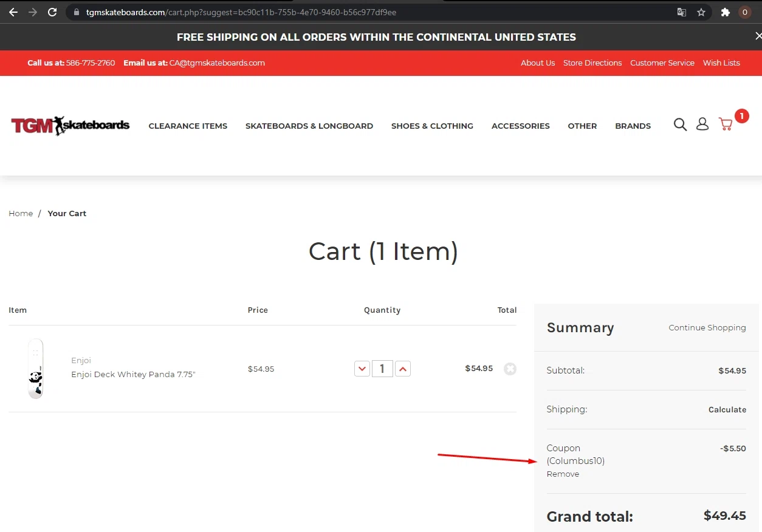762x532 pixels.
Task: Open Store Directions link
Action: [x=592, y=63]
